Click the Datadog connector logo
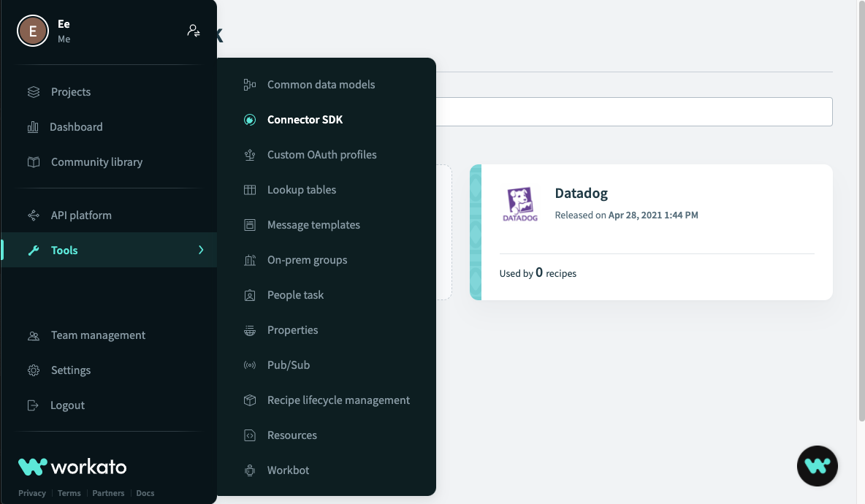This screenshot has height=504, width=865. (x=519, y=203)
